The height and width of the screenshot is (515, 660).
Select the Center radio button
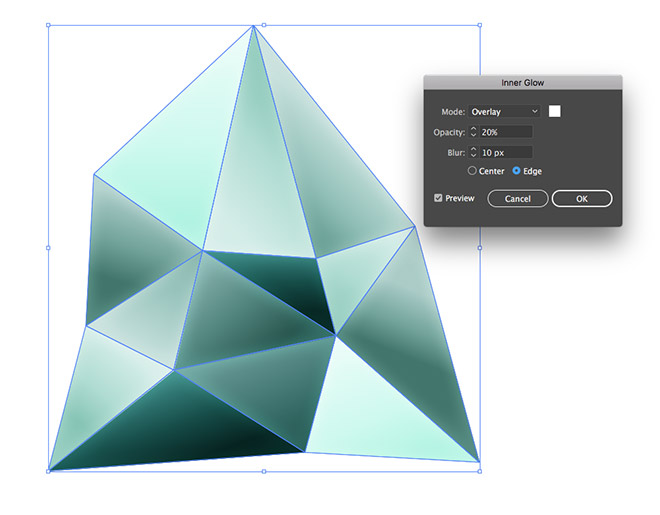point(473,171)
